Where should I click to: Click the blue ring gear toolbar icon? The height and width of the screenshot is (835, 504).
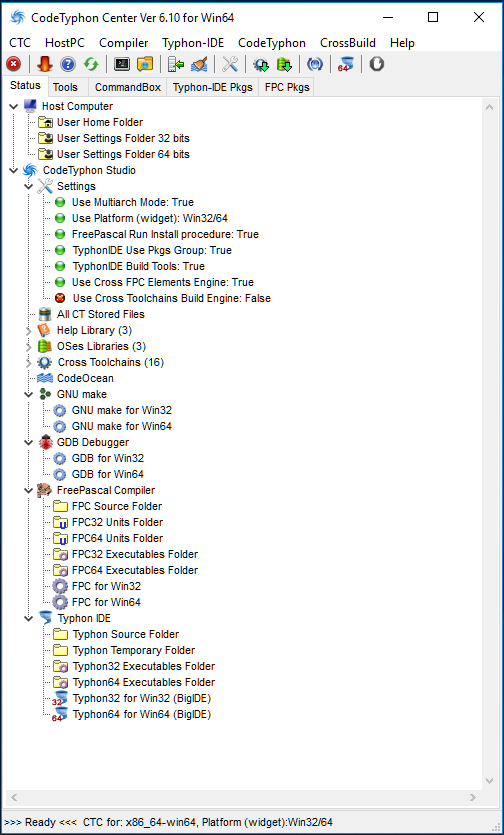315,64
